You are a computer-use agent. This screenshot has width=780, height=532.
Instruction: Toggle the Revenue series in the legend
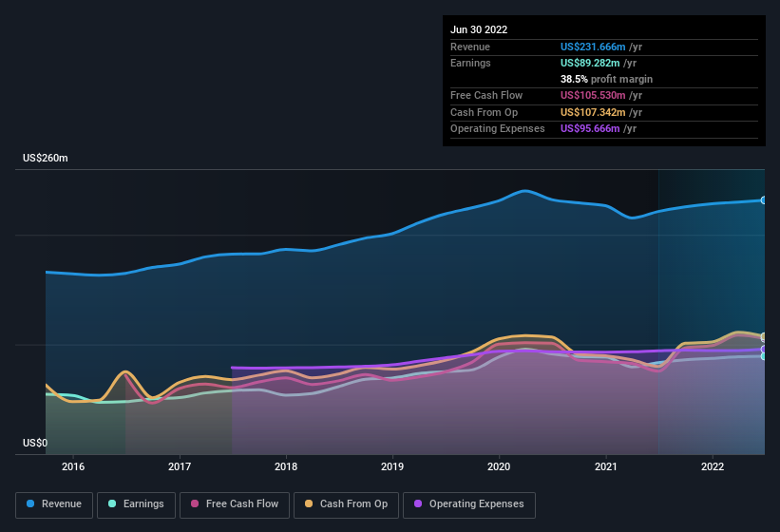pos(55,504)
